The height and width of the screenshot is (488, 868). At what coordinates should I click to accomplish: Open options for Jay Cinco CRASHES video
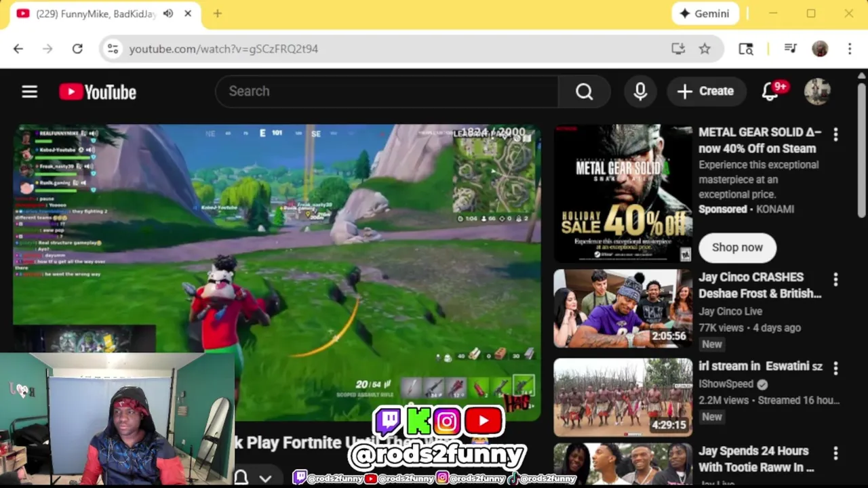click(835, 279)
